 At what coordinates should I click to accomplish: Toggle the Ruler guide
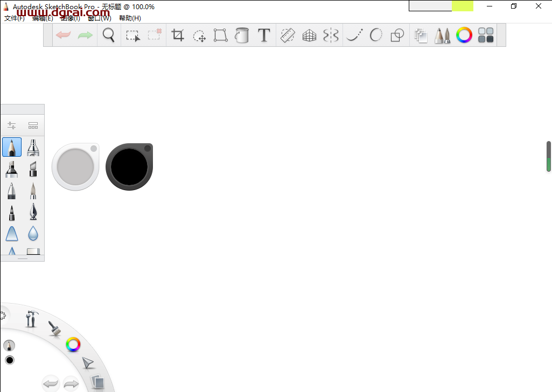[x=288, y=36]
